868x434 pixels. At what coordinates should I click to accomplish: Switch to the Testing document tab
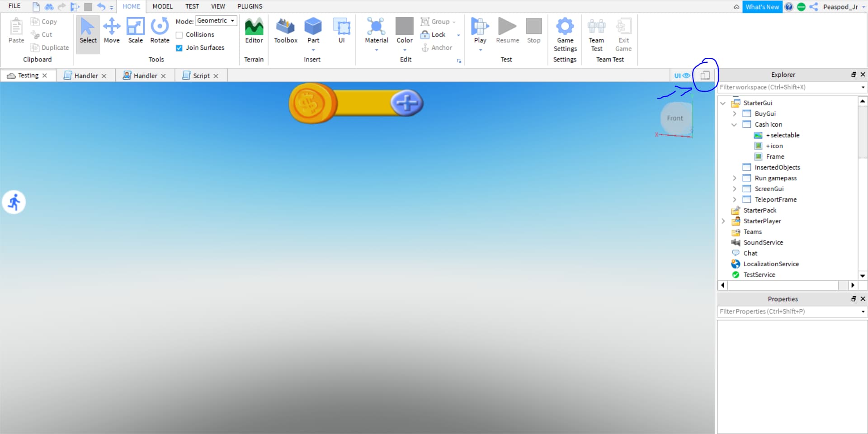[x=28, y=75]
